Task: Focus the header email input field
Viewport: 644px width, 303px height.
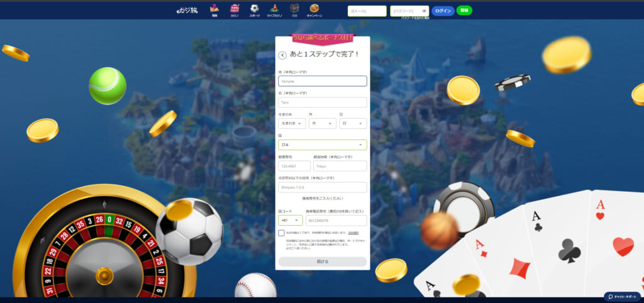Action: 367,11
